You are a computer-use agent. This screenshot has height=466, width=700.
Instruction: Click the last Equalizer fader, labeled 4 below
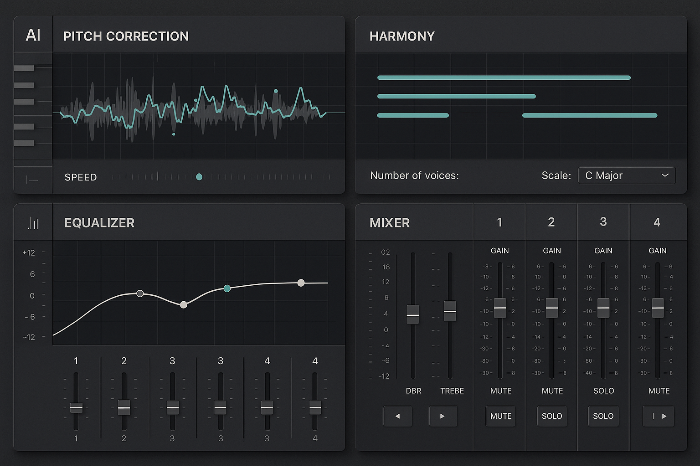pyautogui.click(x=315, y=407)
